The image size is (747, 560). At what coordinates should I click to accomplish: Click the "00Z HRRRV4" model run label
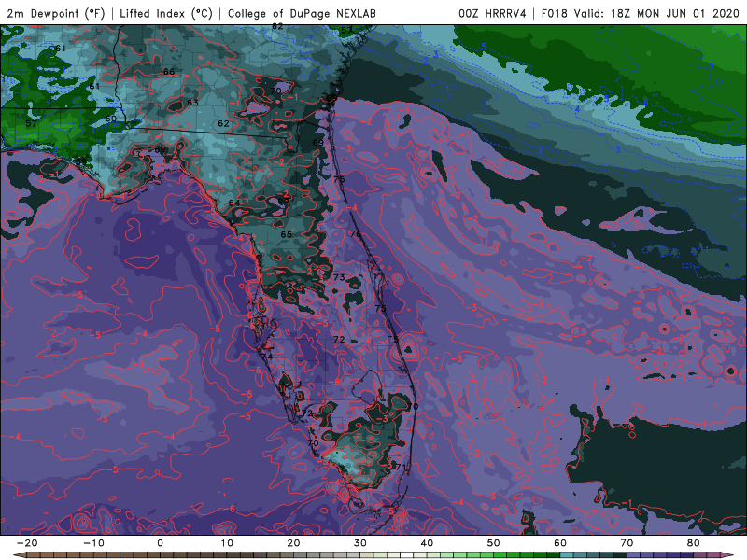coord(492,14)
